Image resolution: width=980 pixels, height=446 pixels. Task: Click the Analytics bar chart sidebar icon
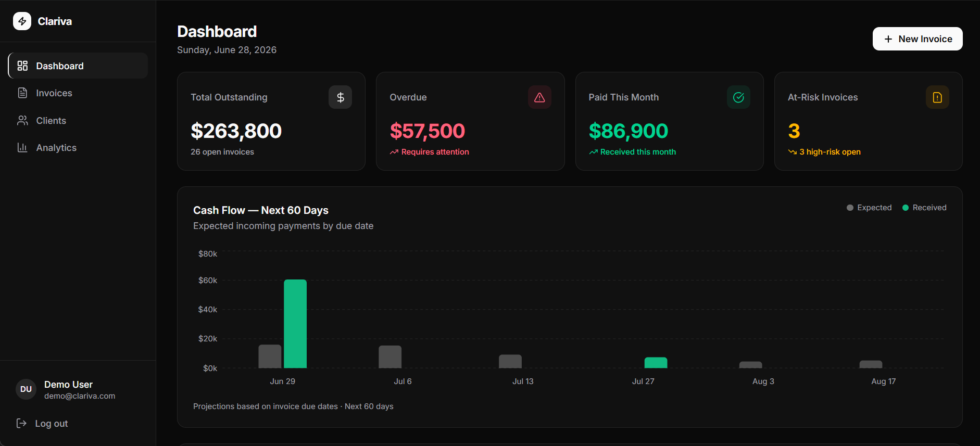pos(22,147)
